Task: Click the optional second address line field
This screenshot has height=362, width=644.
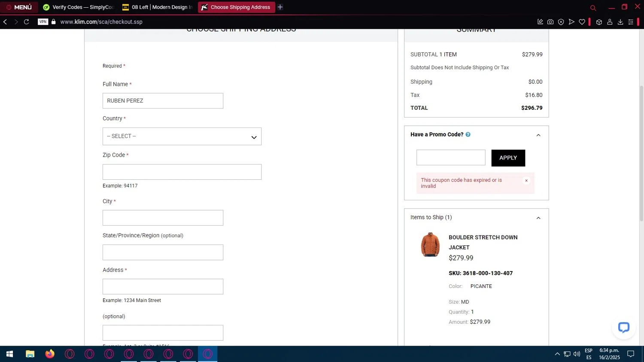Action: tap(163, 333)
